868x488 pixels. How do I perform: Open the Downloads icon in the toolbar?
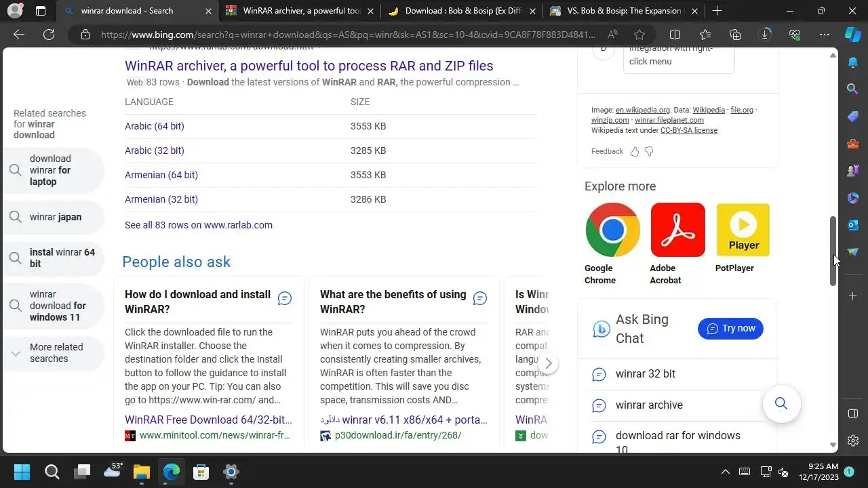click(765, 35)
